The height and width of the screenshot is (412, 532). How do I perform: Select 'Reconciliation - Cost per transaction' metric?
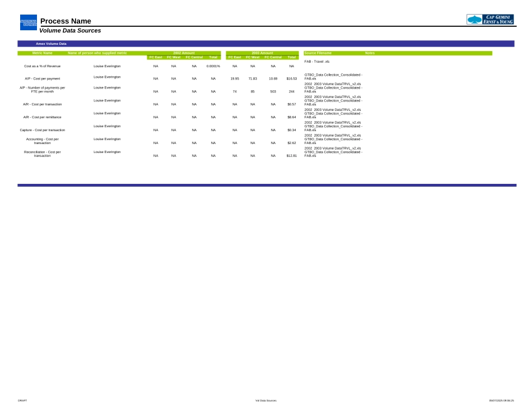tap(43, 154)
